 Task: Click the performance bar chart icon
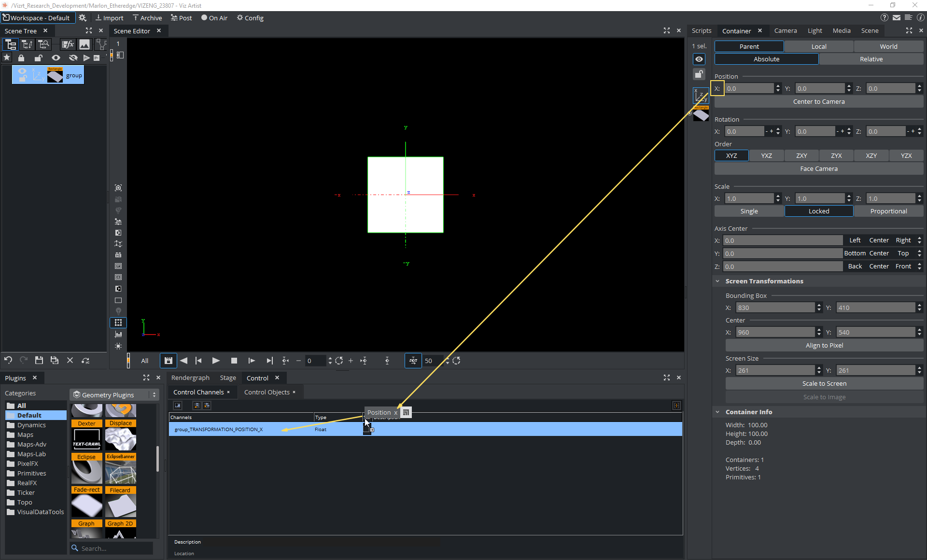(x=118, y=334)
